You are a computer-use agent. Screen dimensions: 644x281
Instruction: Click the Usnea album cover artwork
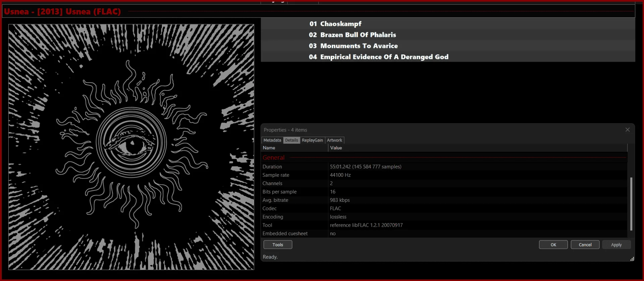(131, 147)
